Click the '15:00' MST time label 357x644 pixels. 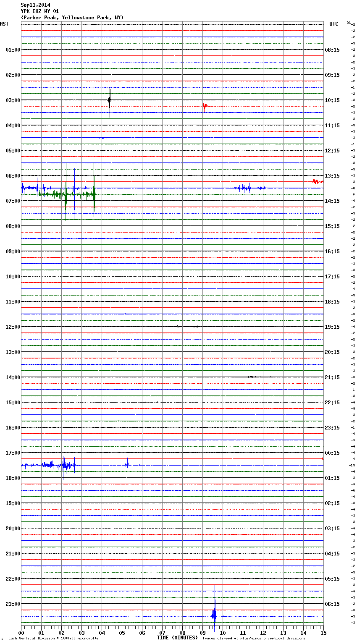coord(13,403)
